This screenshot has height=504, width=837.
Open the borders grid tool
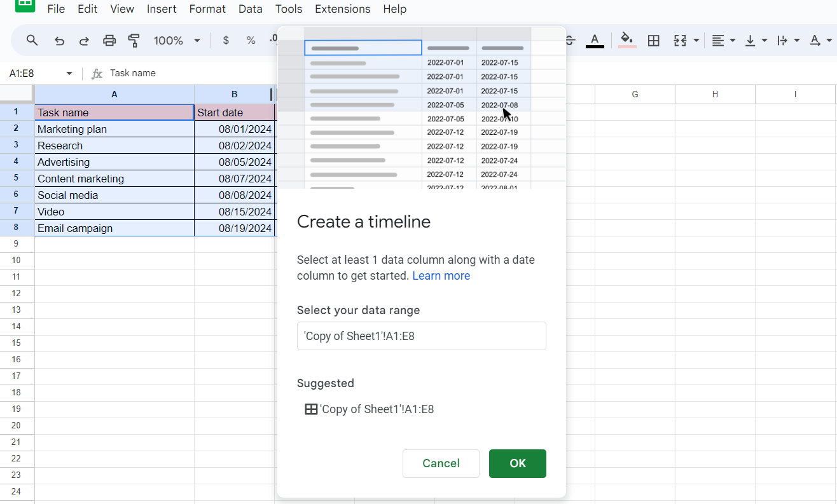point(653,41)
